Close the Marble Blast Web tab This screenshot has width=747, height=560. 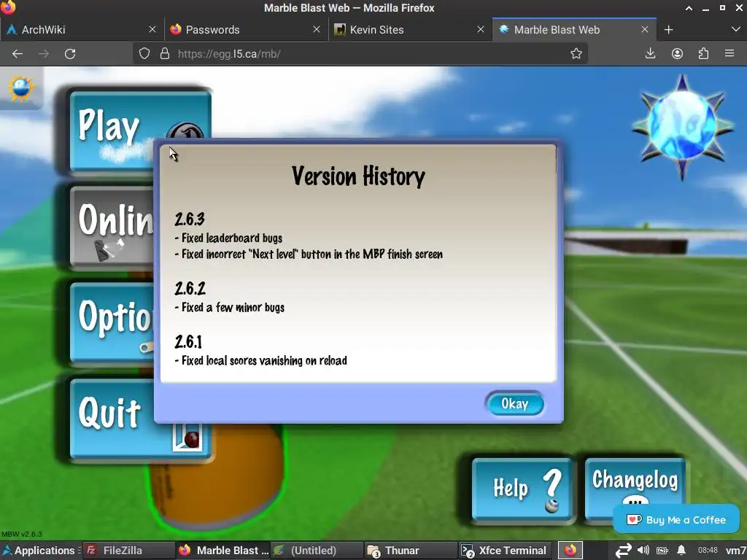pos(645,29)
